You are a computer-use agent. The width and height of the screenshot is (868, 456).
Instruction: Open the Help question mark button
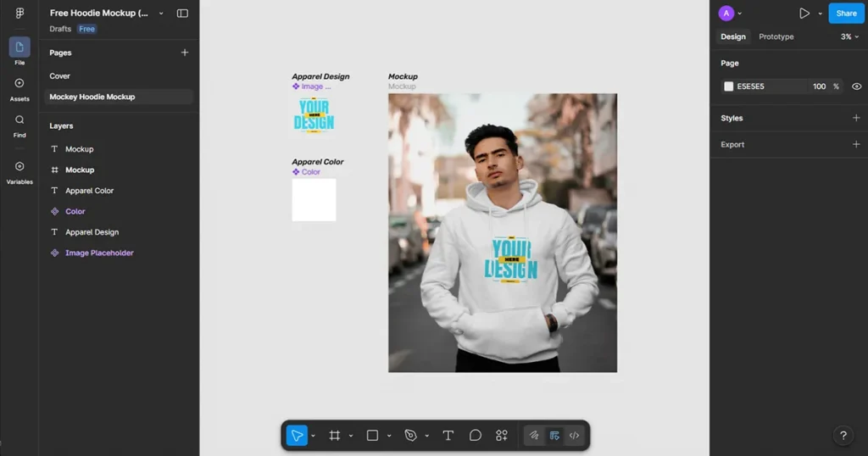click(x=843, y=436)
